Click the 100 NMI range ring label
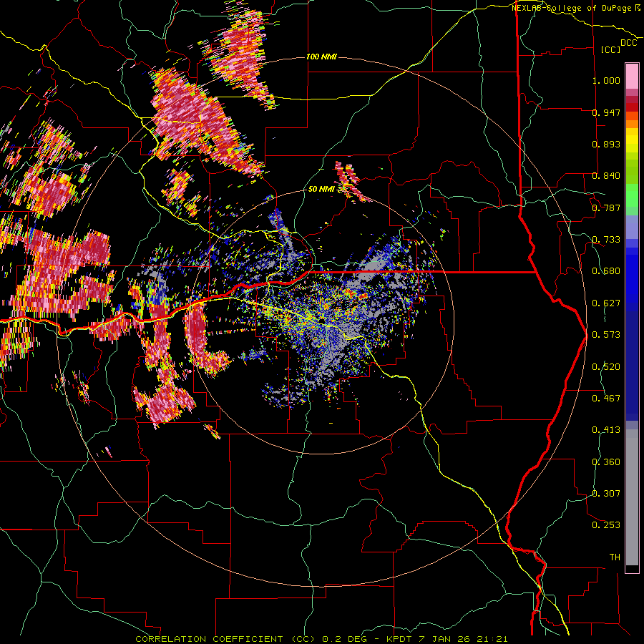 pos(321,57)
